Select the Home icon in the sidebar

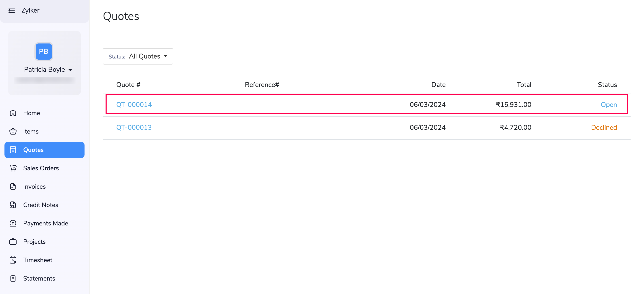pos(13,113)
